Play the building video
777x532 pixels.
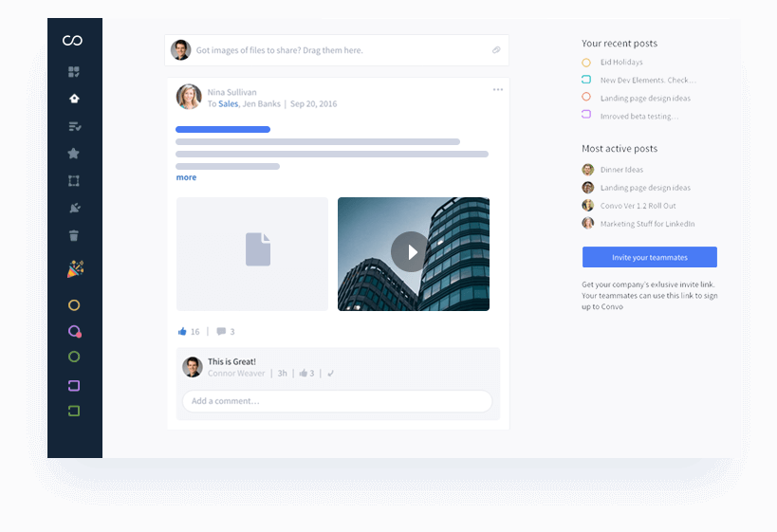[410, 252]
